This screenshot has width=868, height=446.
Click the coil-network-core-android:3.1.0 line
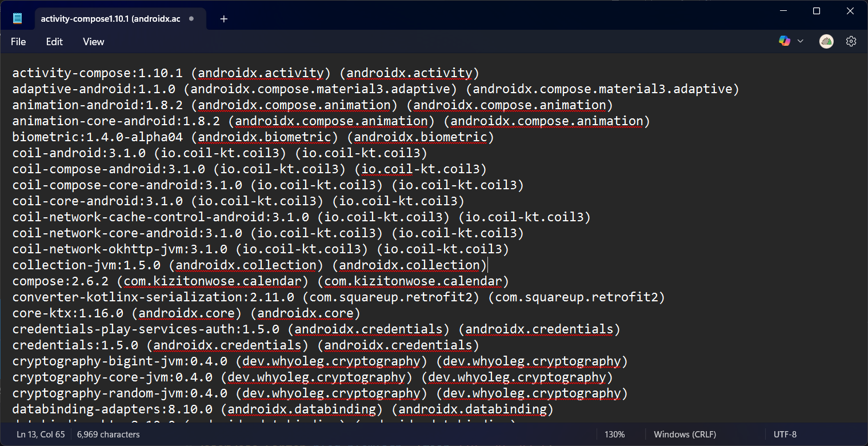click(268, 233)
